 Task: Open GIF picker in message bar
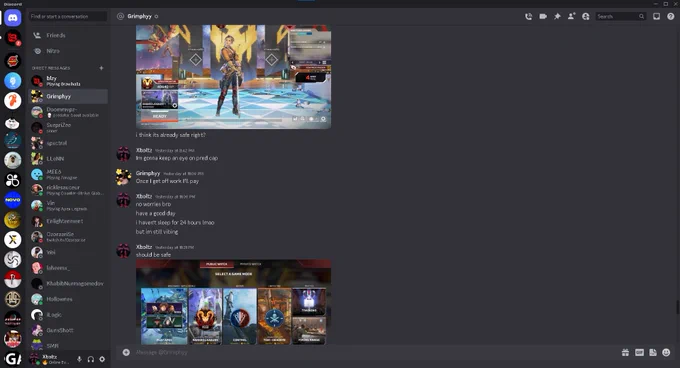point(639,352)
